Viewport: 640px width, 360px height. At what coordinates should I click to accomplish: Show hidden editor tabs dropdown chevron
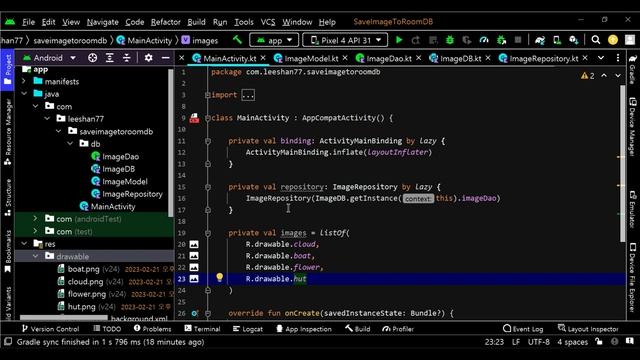(x=601, y=58)
